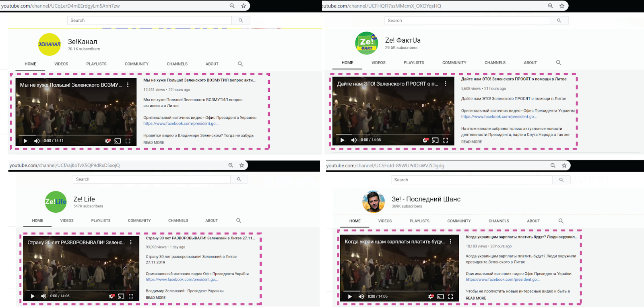Seek on Зе!Канал video progress bar
This screenshot has height=307, width=644.
coord(75,135)
